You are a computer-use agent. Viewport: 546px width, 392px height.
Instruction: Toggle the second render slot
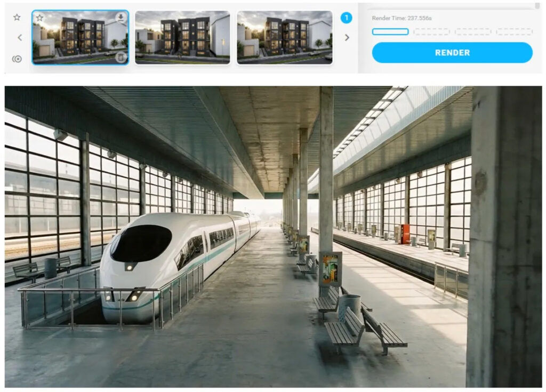coord(432,31)
